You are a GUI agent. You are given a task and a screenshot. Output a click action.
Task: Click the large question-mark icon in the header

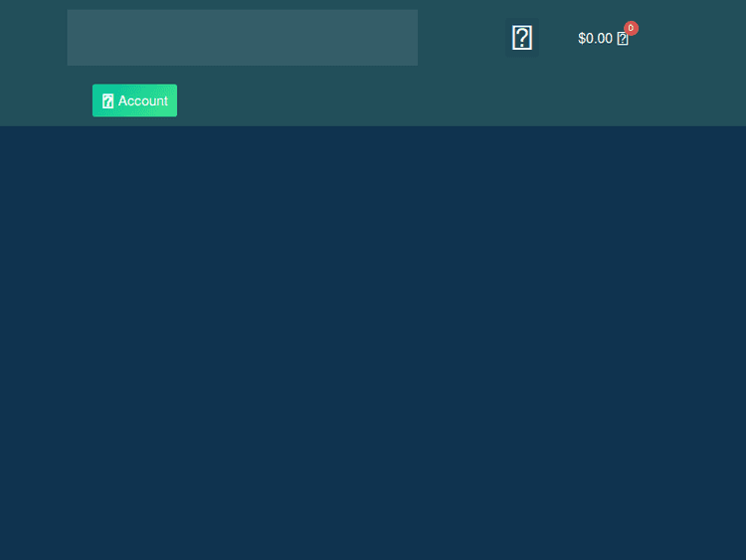pyautogui.click(x=522, y=38)
